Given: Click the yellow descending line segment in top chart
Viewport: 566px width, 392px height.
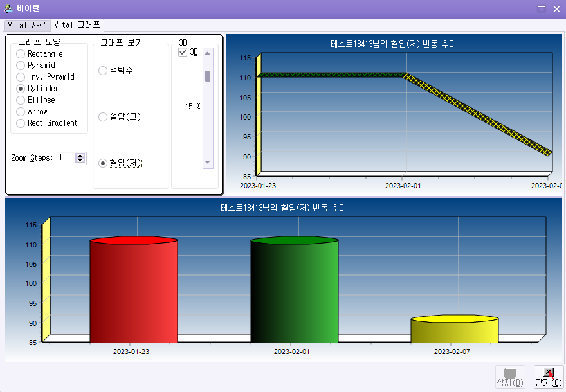Looking at the screenshot, I should coord(477,114).
